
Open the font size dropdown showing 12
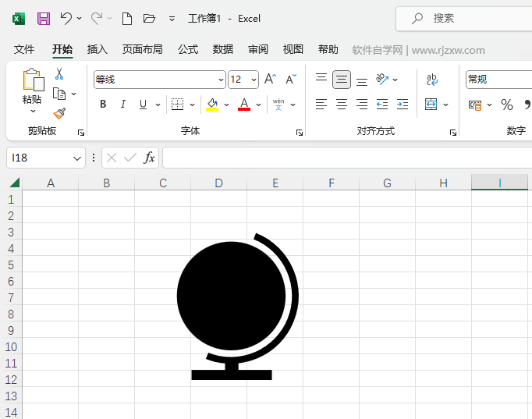[x=254, y=80]
